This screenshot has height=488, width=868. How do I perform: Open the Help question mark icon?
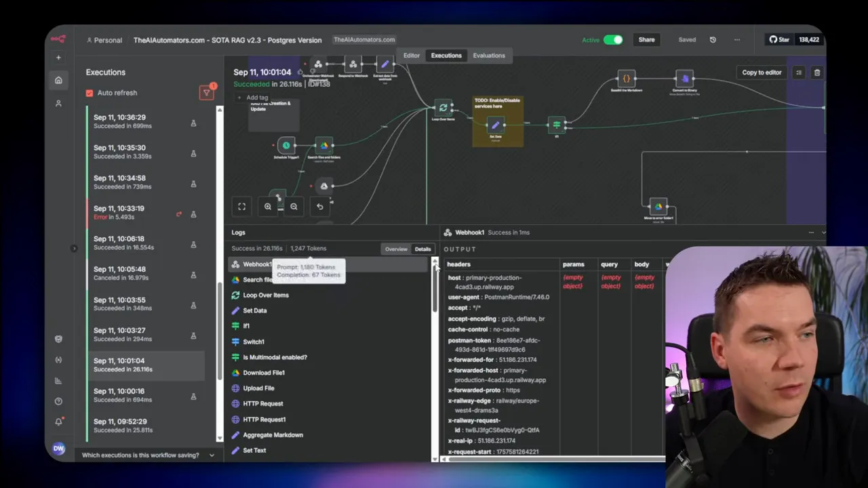(x=58, y=401)
